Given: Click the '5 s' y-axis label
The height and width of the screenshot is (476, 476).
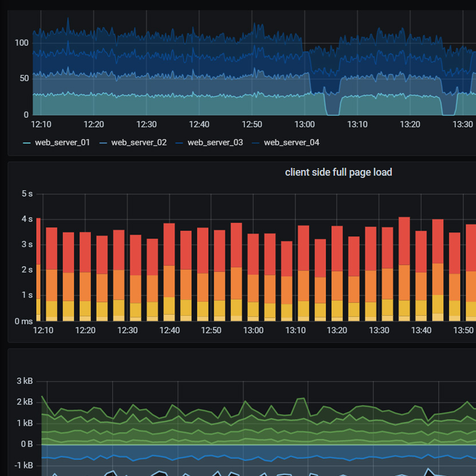Looking at the screenshot, I should click(27, 194).
